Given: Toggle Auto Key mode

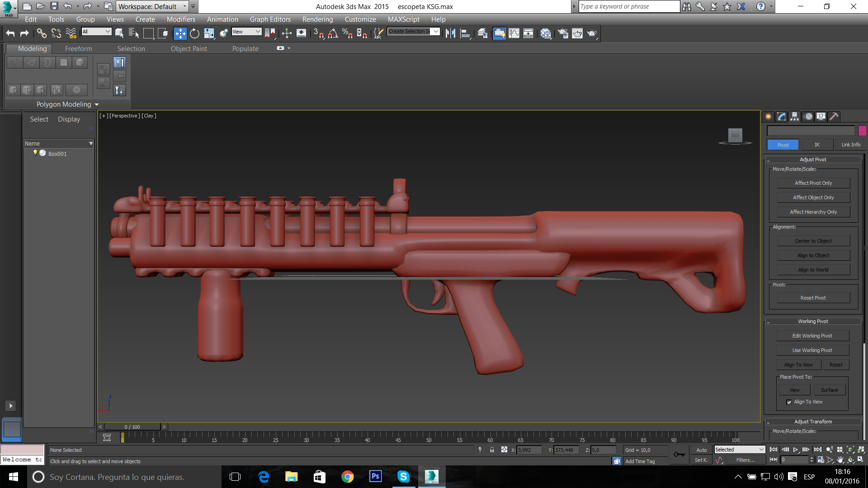Looking at the screenshot, I should [x=701, y=450].
